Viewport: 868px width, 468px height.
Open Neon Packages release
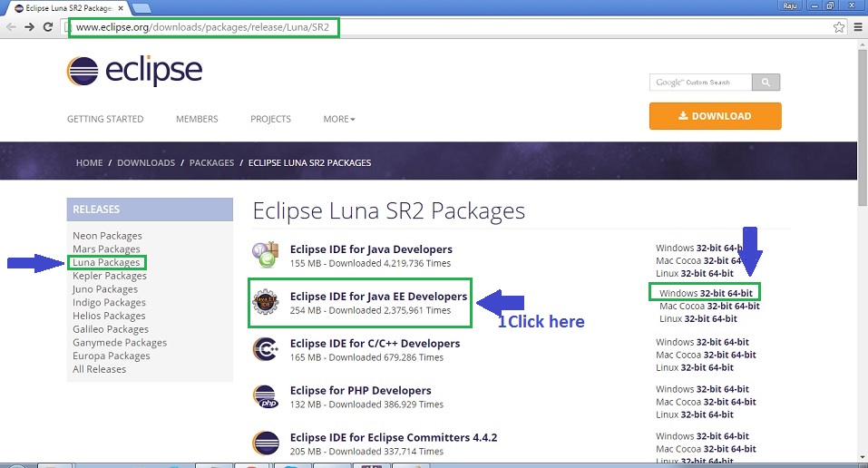107,236
